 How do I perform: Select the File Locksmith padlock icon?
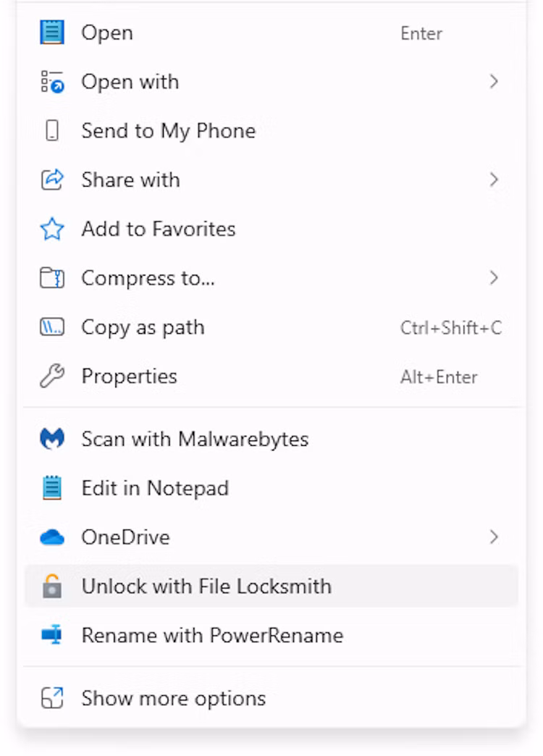[51, 586]
